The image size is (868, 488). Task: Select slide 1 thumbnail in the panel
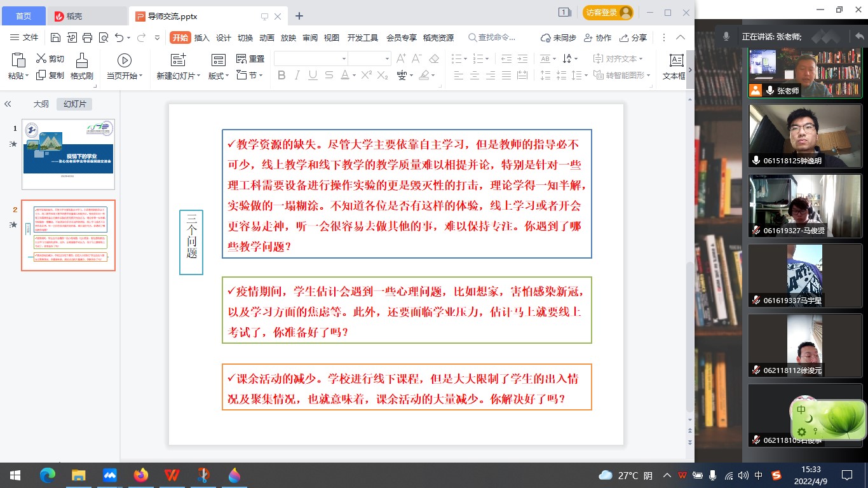(68, 154)
